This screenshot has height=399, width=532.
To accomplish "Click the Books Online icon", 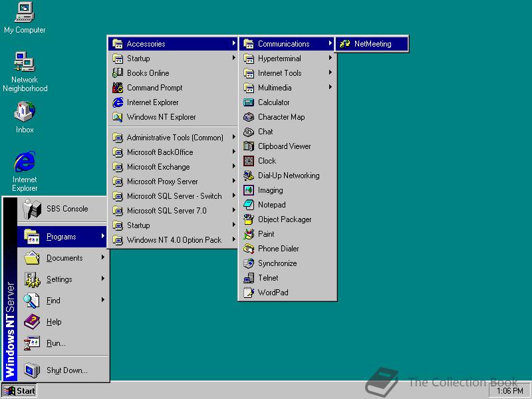I will coord(118,73).
